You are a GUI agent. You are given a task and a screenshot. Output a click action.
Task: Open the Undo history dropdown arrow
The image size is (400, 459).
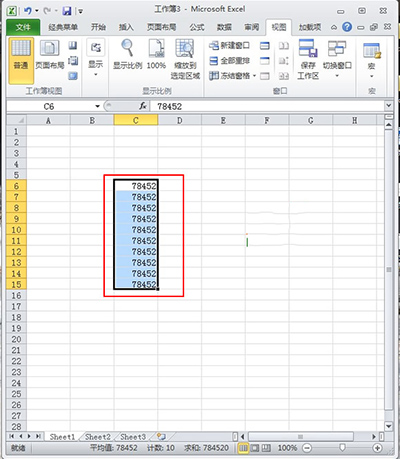coord(36,11)
